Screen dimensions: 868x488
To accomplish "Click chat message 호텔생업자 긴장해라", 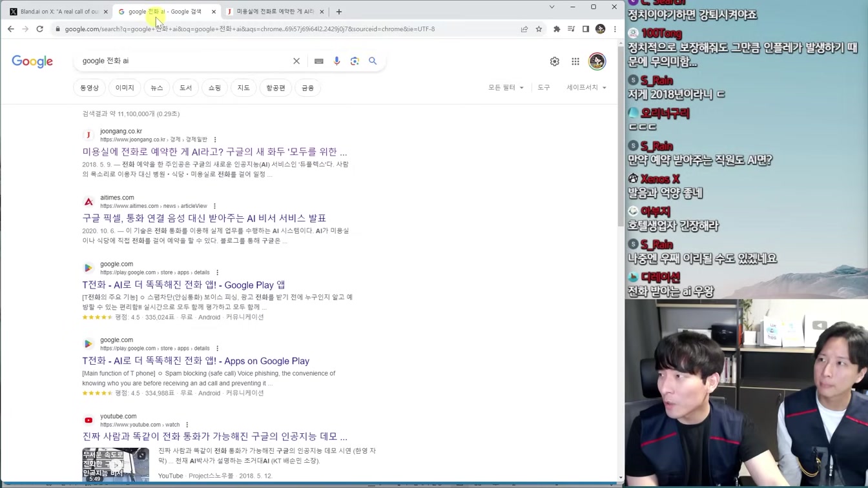I will point(673,226).
